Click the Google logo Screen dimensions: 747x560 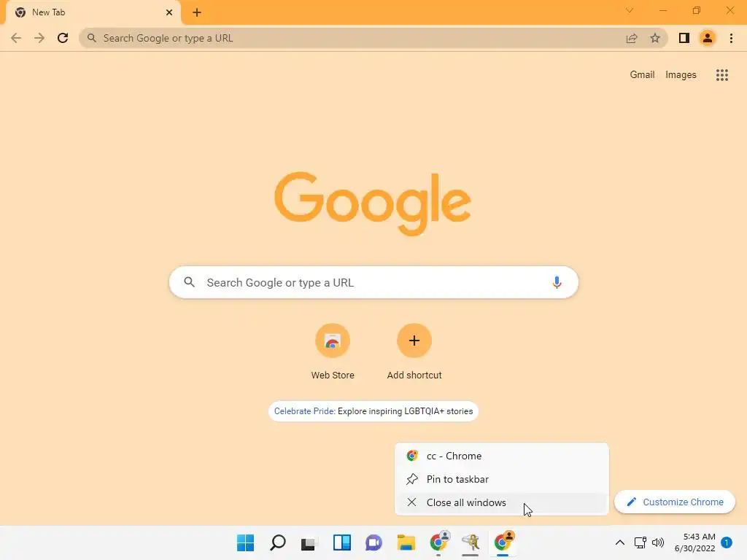(x=373, y=203)
